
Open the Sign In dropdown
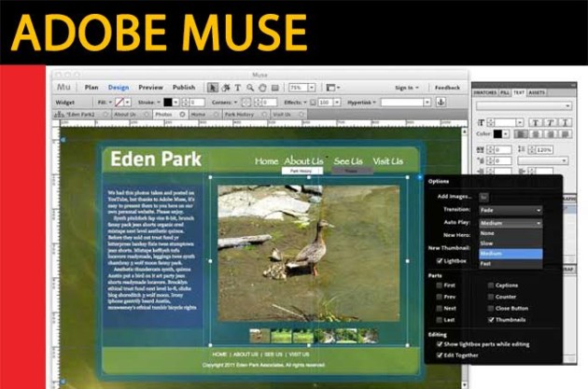pos(407,88)
